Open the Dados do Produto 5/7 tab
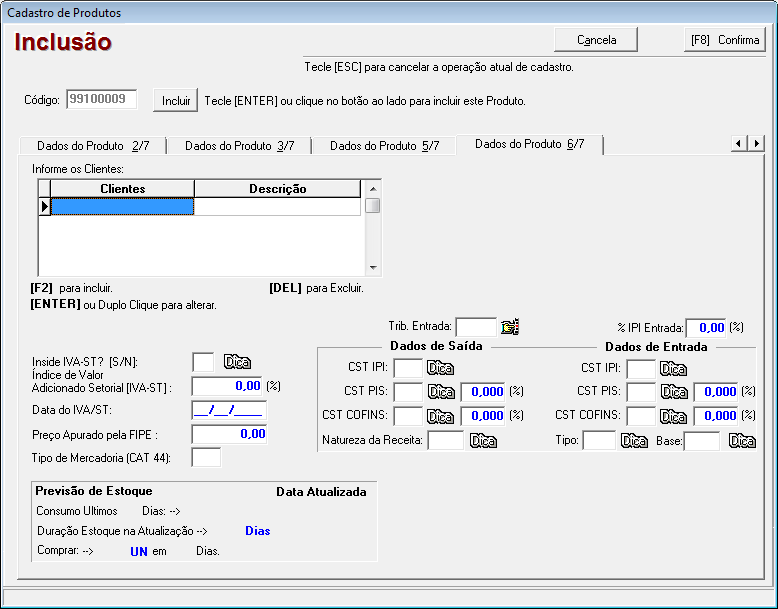The height and width of the screenshot is (609, 778). pos(384,146)
